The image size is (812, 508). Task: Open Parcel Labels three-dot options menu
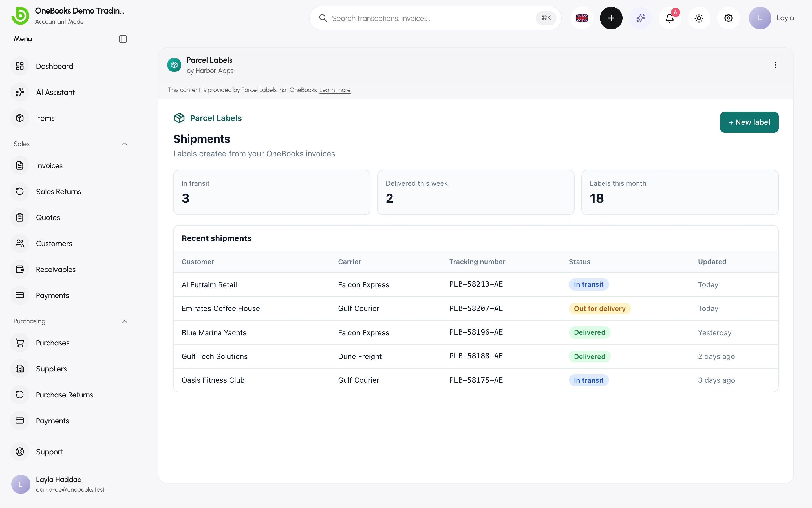[775, 65]
